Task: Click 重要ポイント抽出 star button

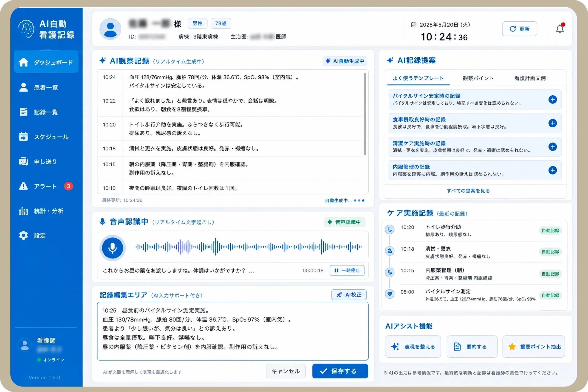Action: click(x=534, y=346)
